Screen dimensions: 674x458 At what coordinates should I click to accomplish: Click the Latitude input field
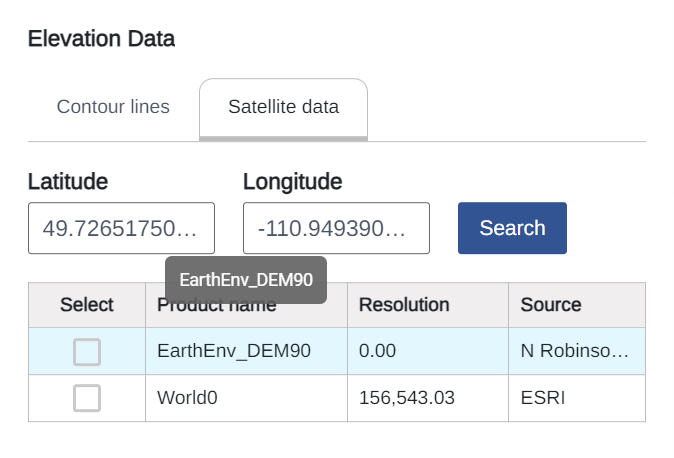pos(121,228)
